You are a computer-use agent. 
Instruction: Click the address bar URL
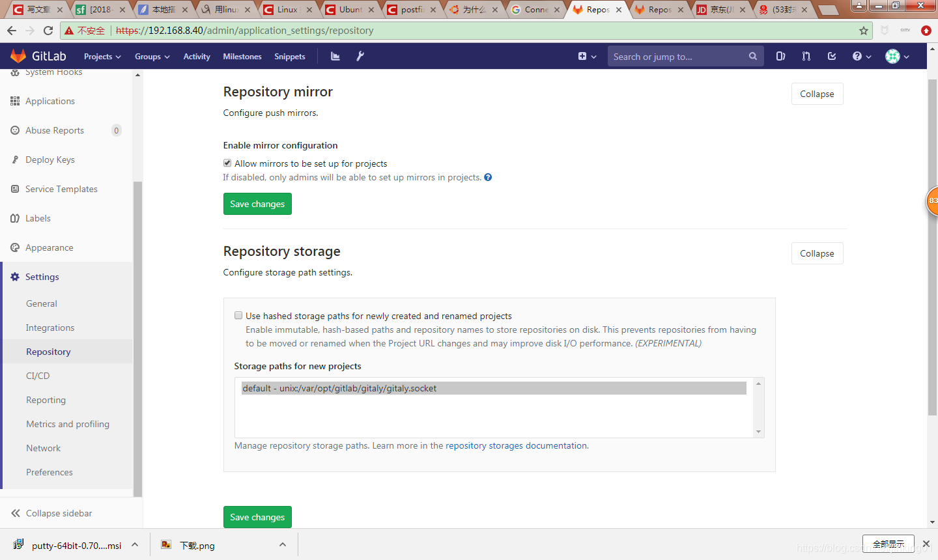244,31
